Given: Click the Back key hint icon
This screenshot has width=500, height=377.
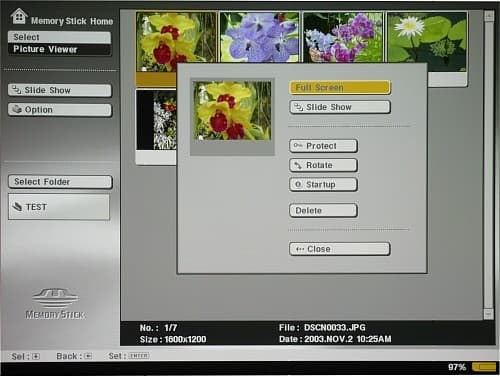Looking at the screenshot, I should click(x=88, y=356).
